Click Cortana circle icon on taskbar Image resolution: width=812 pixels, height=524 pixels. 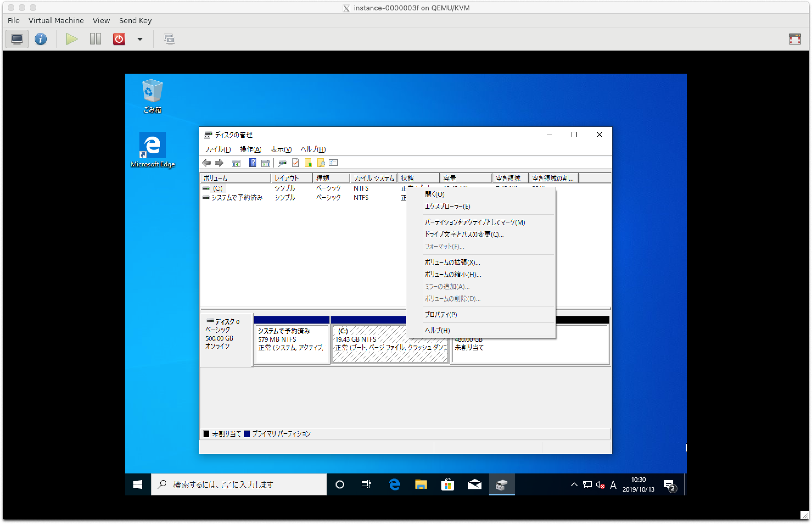(x=339, y=484)
